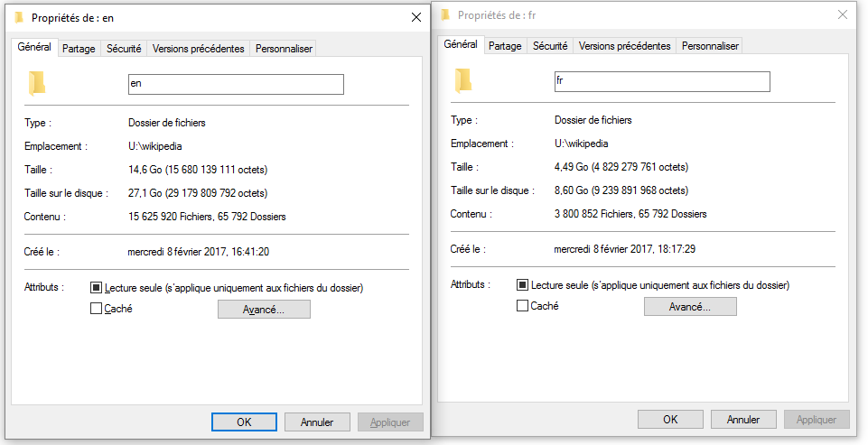
Task: Click the folder name field containing 'fr'
Action: click(x=662, y=81)
